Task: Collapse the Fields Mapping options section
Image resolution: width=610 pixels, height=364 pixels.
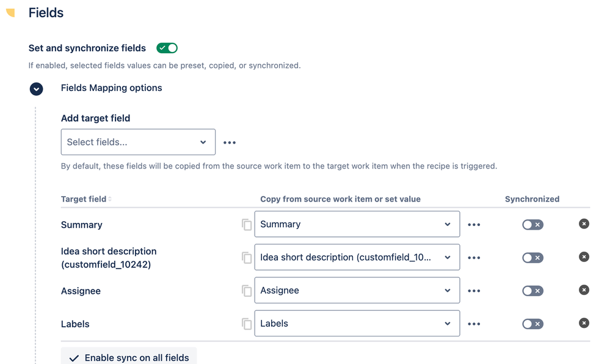Action: coord(37,89)
